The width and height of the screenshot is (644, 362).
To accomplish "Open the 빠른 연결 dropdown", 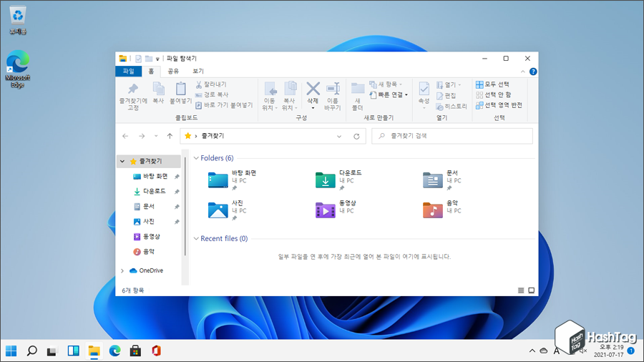I will pos(389,95).
